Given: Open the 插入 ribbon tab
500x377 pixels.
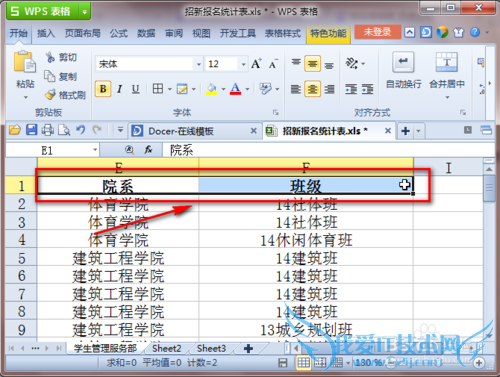Looking at the screenshot, I should (x=46, y=33).
